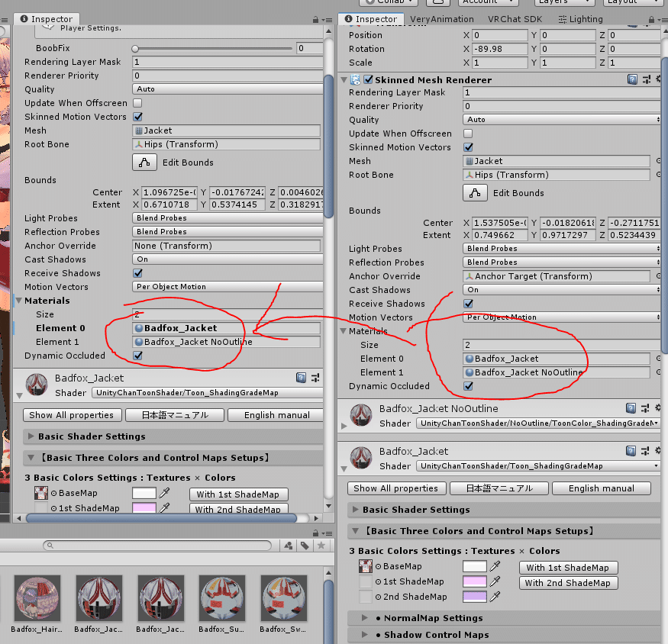Pick BaseMap color with left panel eyedropper
Viewport: 668px width, 644px height.
click(x=164, y=493)
